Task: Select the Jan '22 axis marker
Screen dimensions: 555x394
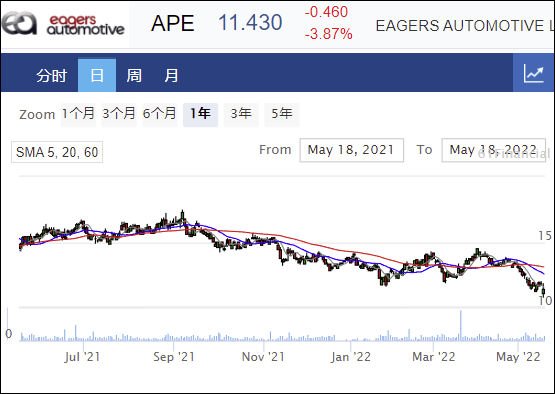Action: coord(351,357)
